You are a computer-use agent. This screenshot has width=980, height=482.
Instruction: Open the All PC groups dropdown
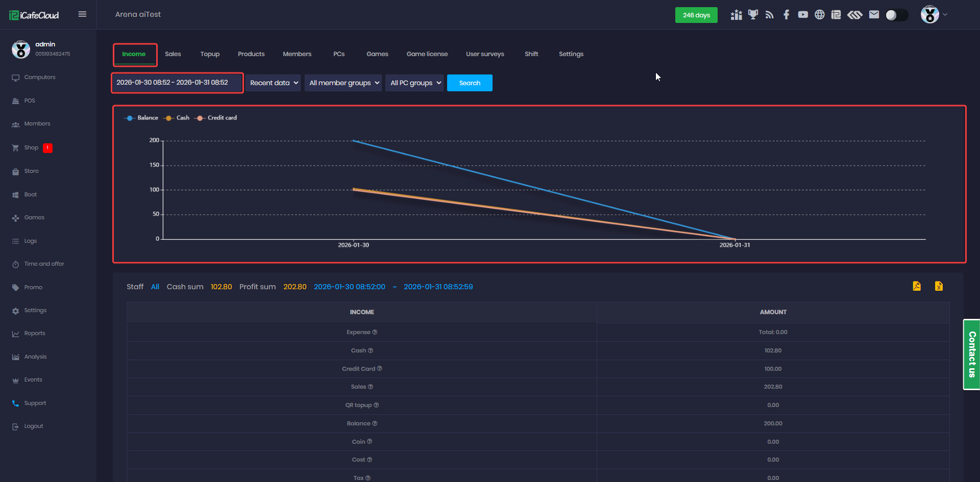[x=414, y=83]
